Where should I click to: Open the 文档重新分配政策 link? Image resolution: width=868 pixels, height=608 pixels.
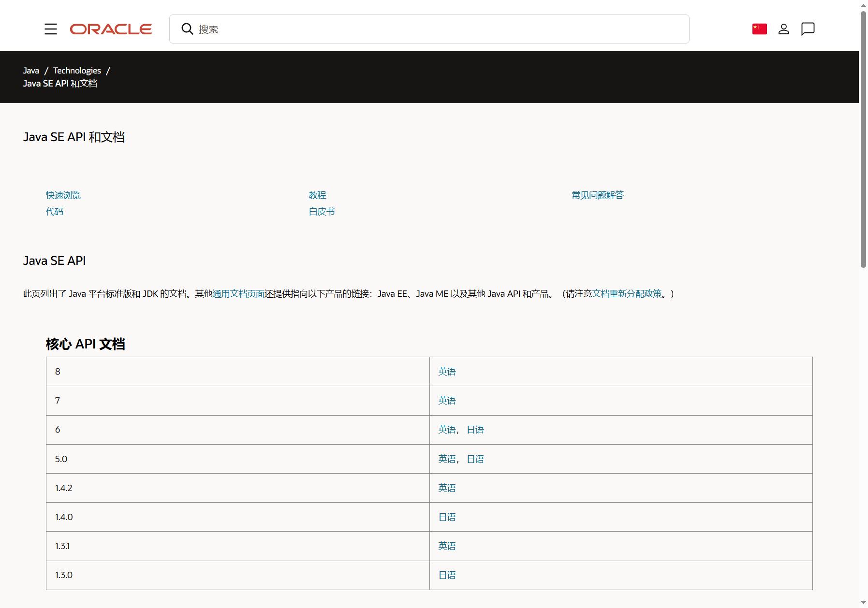pyautogui.click(x=627, y=294)
